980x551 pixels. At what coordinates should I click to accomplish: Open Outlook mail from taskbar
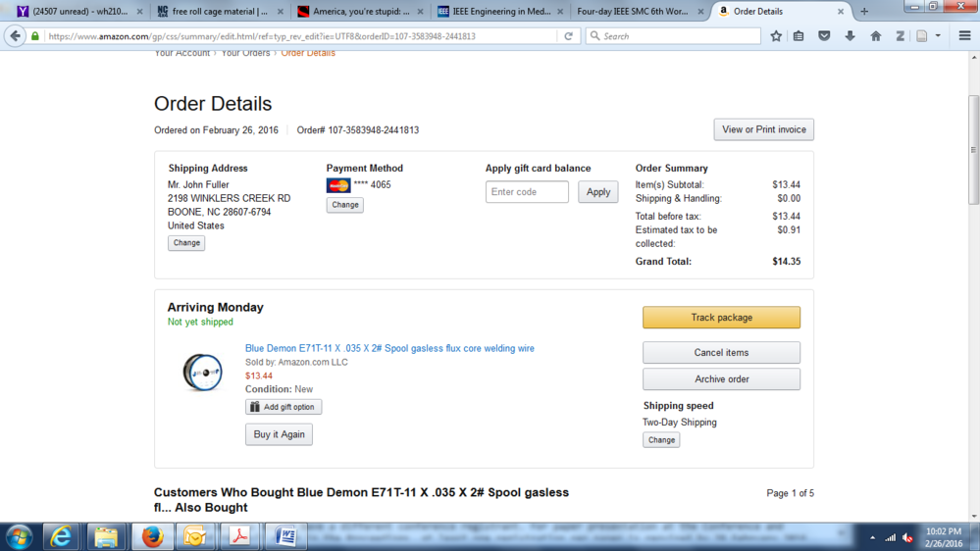click(195, 537)
